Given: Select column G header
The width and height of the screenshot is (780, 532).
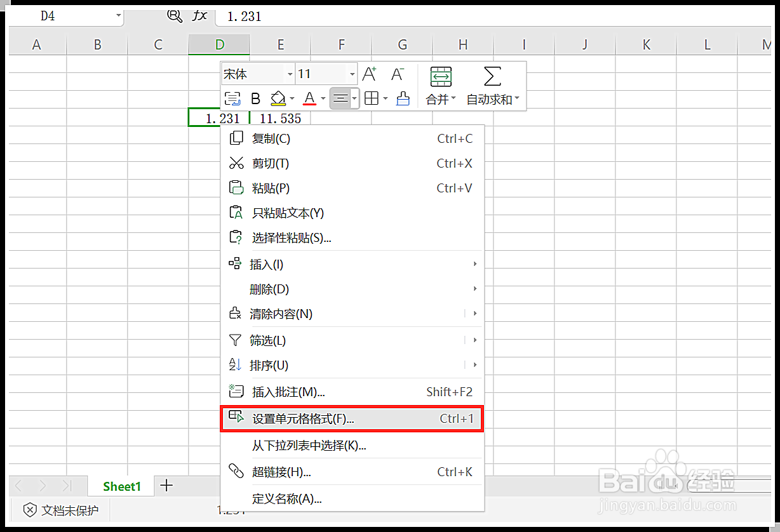Looking at the screenshot, I should (402, 44).
